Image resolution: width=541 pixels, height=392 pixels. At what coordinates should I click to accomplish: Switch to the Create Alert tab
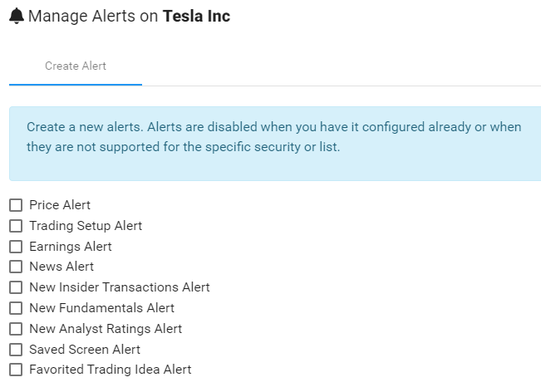pos(76,66)
